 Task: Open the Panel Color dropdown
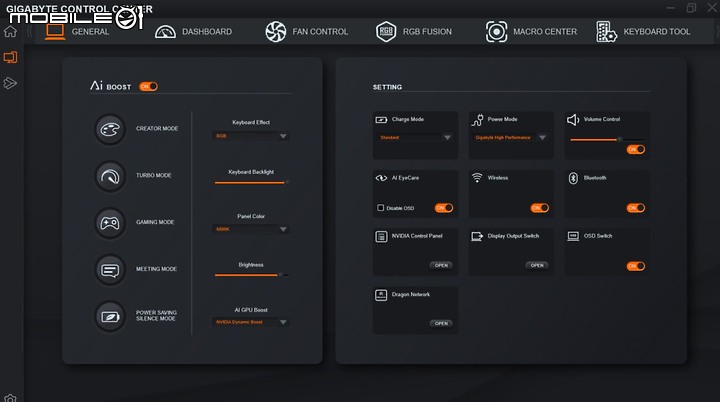point(251,229)
